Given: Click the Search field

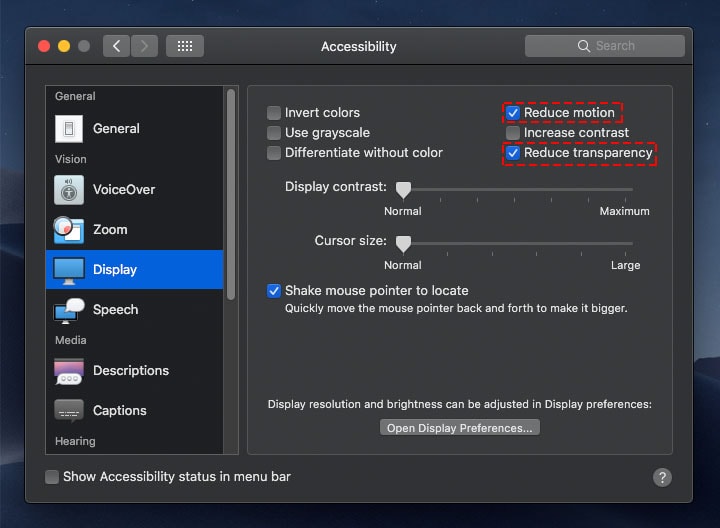Looking at the screenshot, I should [605, 46].
